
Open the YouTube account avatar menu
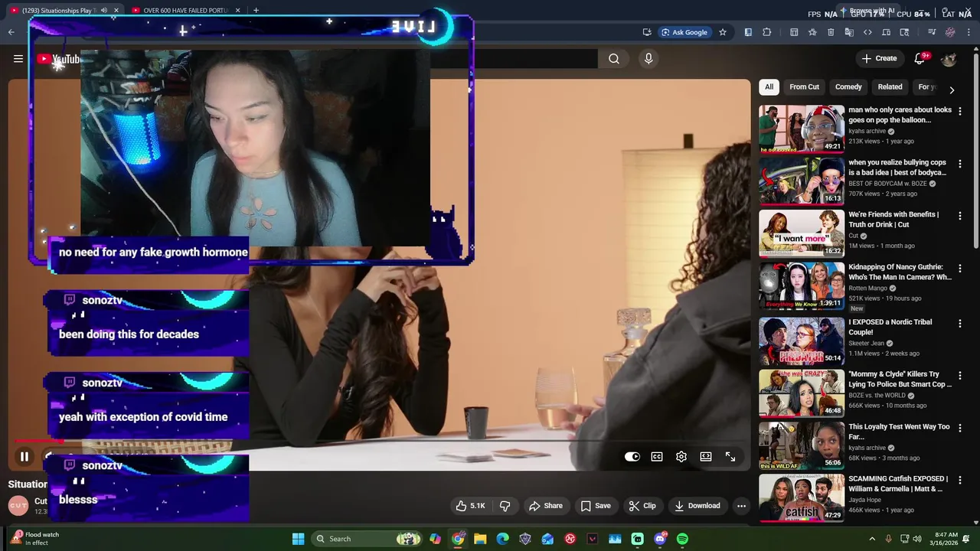point(949,59)
